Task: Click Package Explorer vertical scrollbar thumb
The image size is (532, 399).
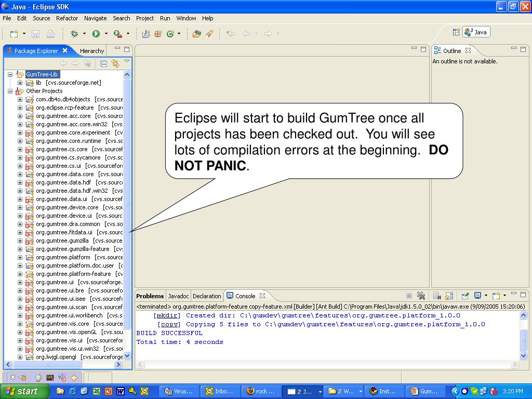Action: pos(127,204)
